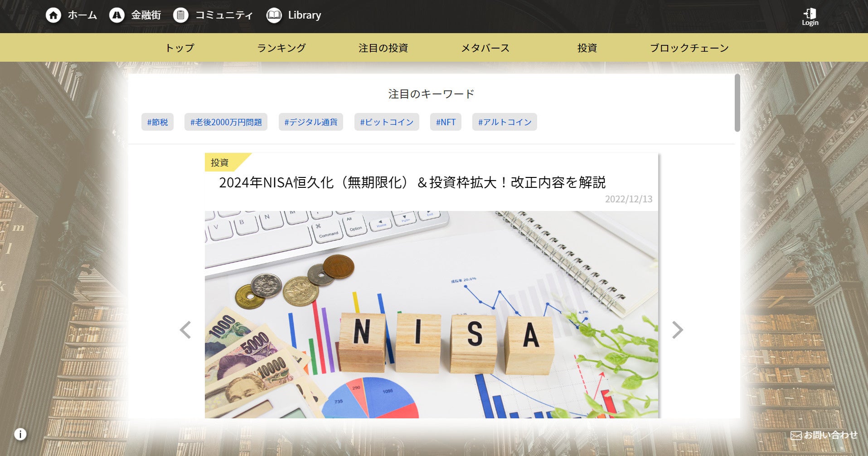The image size is (868, 456).
Task: Switch to the ランキング tab
Action: [281, 48]
